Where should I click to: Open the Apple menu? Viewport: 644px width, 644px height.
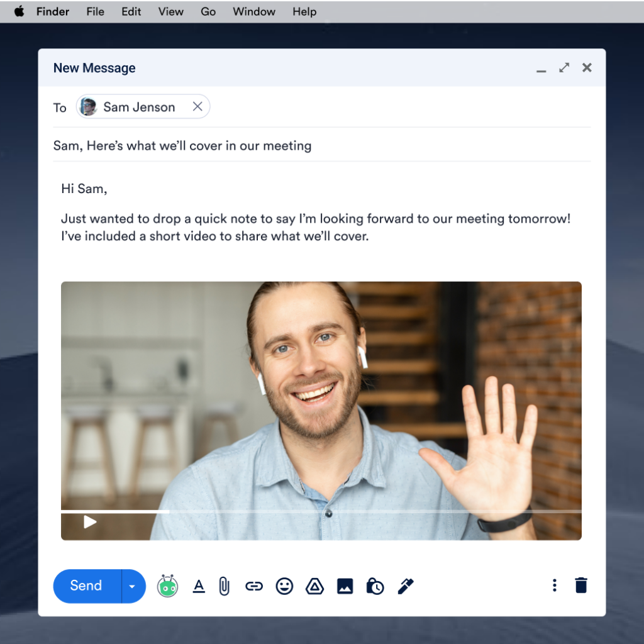click(x=19, y=11)
